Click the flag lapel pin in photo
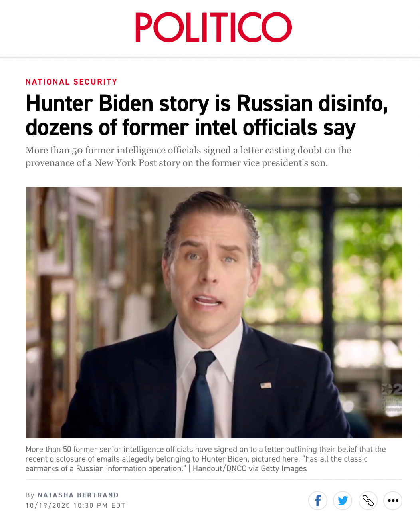420x523 pixels. (x=266, y=385)
